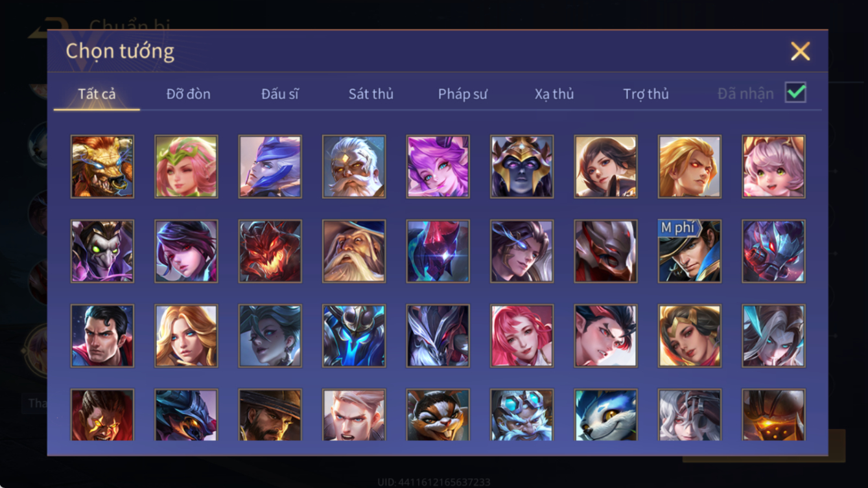Select the pink-haired girl with green leaf crown

187,167
